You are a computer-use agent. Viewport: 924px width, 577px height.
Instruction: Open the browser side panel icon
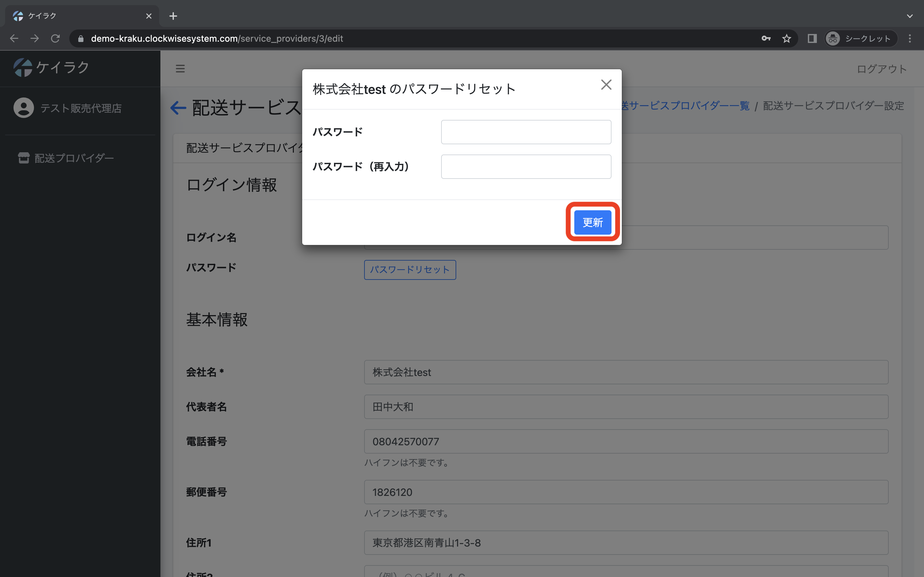click(x=812, y=38)
